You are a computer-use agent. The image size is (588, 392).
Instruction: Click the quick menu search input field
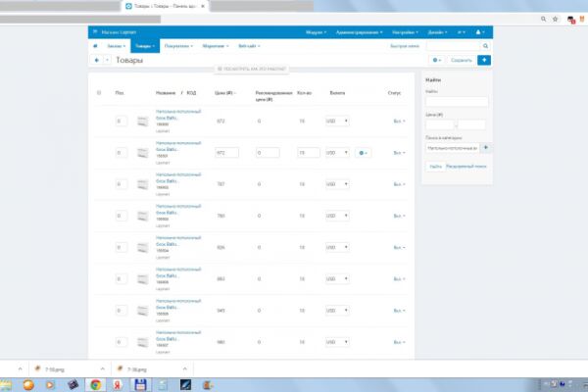tap(454, 46)
